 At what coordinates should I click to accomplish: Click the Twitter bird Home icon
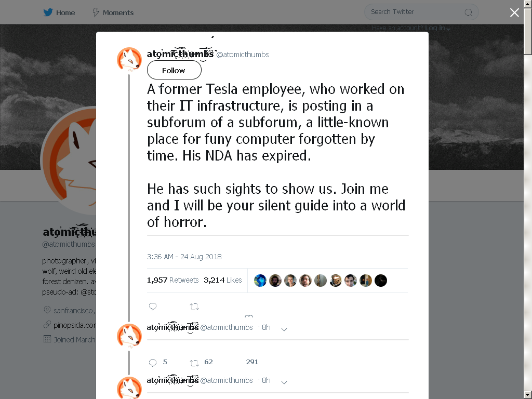48,12
